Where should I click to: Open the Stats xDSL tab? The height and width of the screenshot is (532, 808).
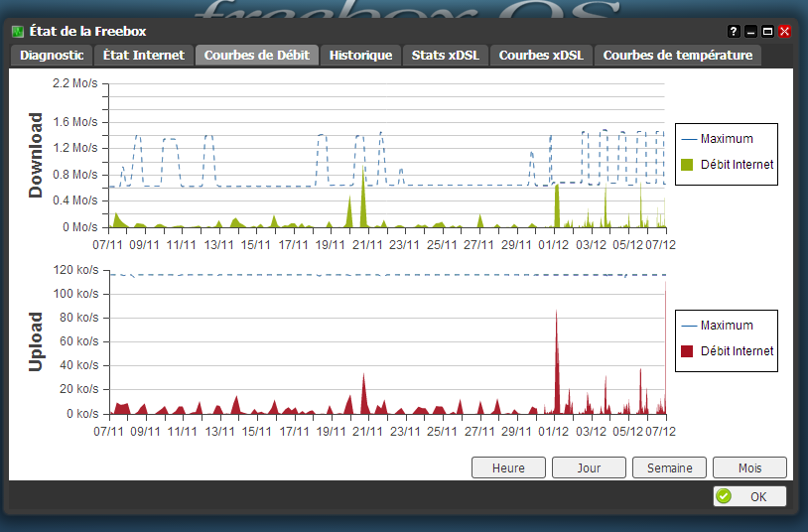[x=446, y=56]
